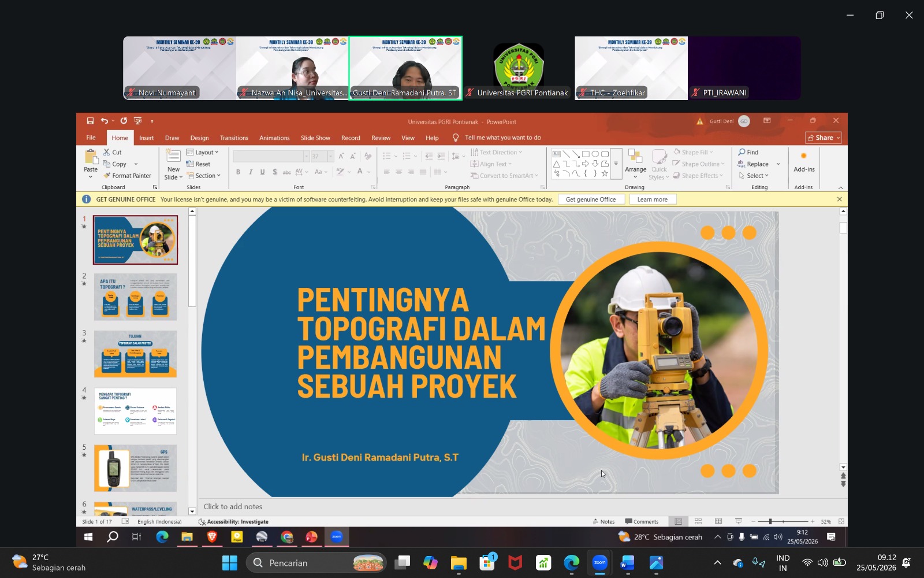This screenshot has height=578, width=924.
Task: Click the Replace button
Action: coord(753,164)
